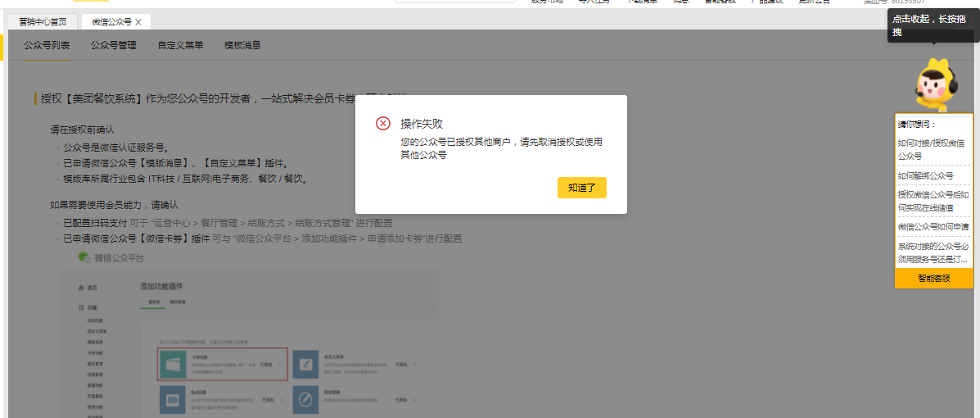Screen dimensions: 980x418
Task: Open the 公众号列表 sub-tab
Action: point(46,45)
